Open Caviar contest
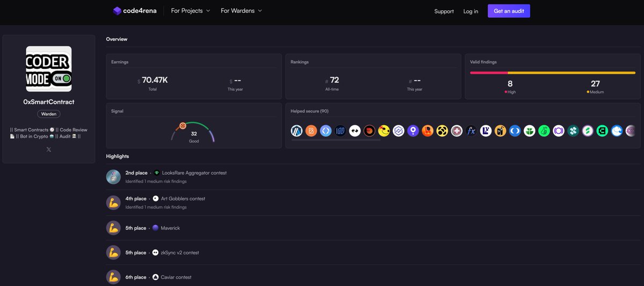The width and height of the screenshot is (644, 286). (x=176, y=277)
